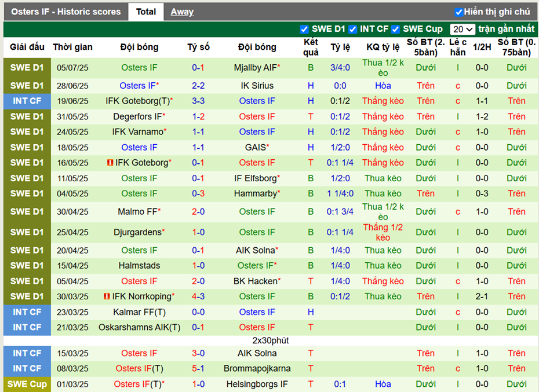Click Thắng 1/2 kèo on Djurgardens row
The width and height of the screenshot is (539, 392).
[383, 232]
